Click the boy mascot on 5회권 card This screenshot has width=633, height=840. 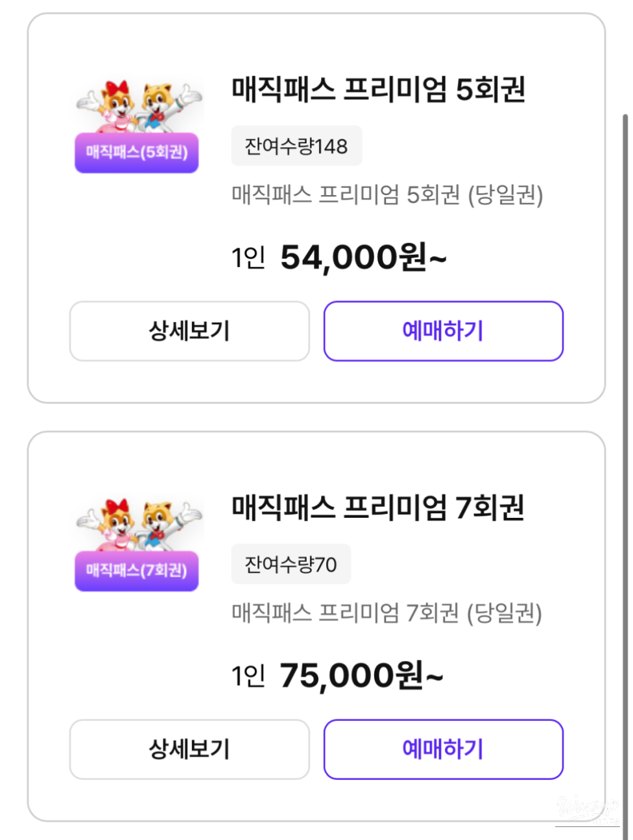[x=163, y=105]
